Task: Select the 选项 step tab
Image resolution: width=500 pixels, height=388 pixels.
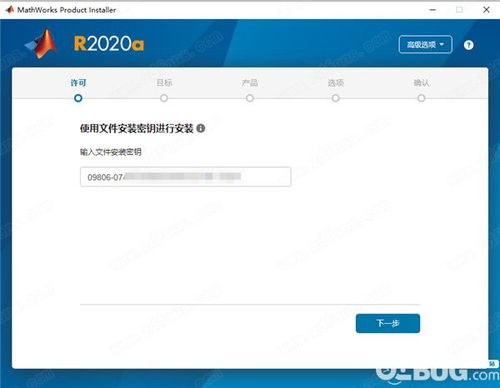Action: [336, 83]
